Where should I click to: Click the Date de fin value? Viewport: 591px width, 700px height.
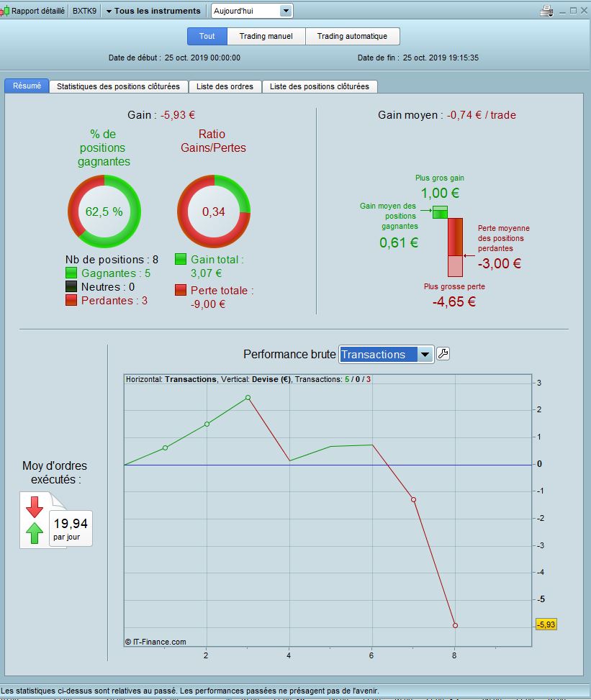[x=441, y=58]
